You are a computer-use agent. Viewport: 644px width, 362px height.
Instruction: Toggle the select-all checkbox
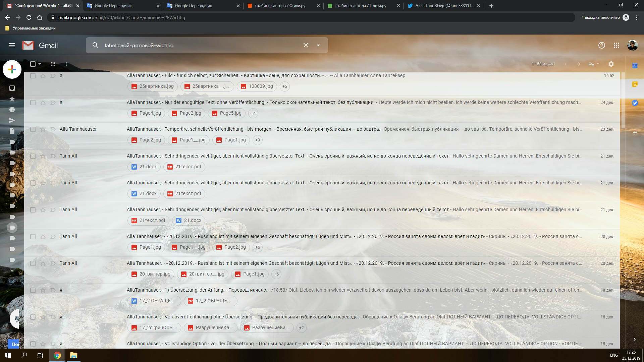pyautogui.click(x=33, y=64)
